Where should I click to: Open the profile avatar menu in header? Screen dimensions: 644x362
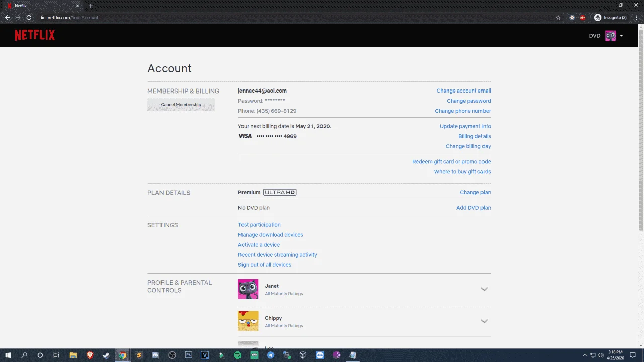[611, 36]
